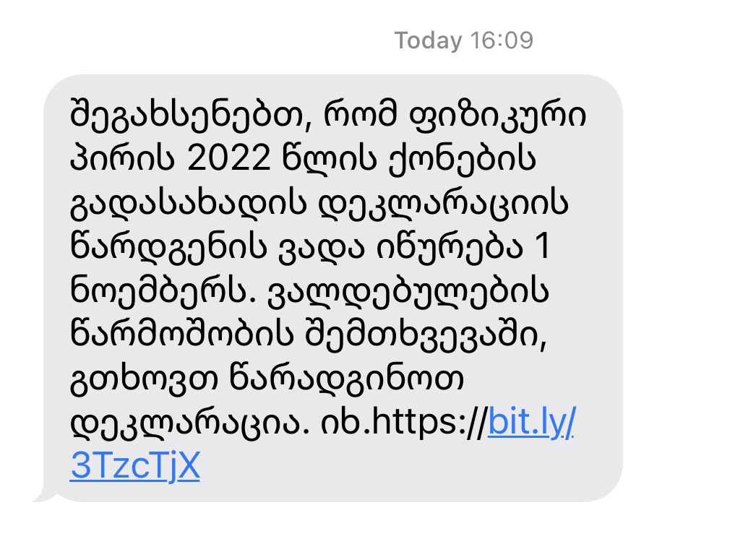Viewport: 756px width, 552px height.
Task: Click the word შეგახსენებთ in the message
Action: click(x=191, y=116)
